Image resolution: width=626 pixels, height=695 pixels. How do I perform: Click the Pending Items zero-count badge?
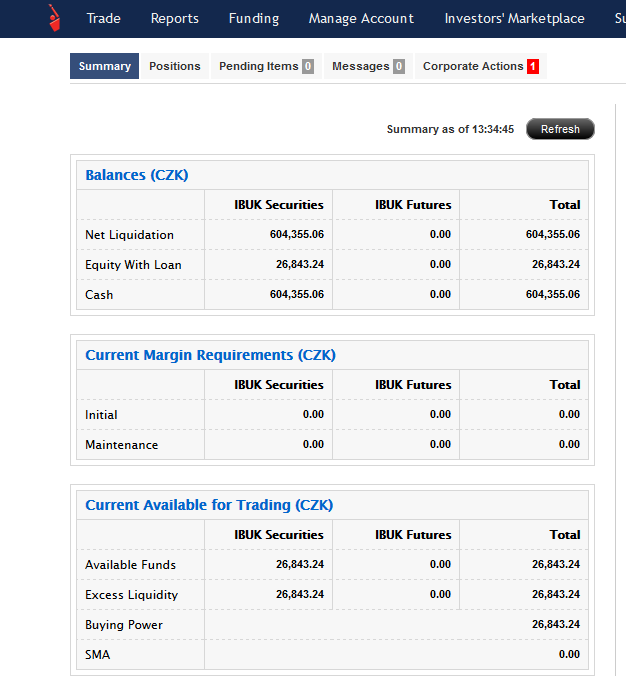[308, 67]
